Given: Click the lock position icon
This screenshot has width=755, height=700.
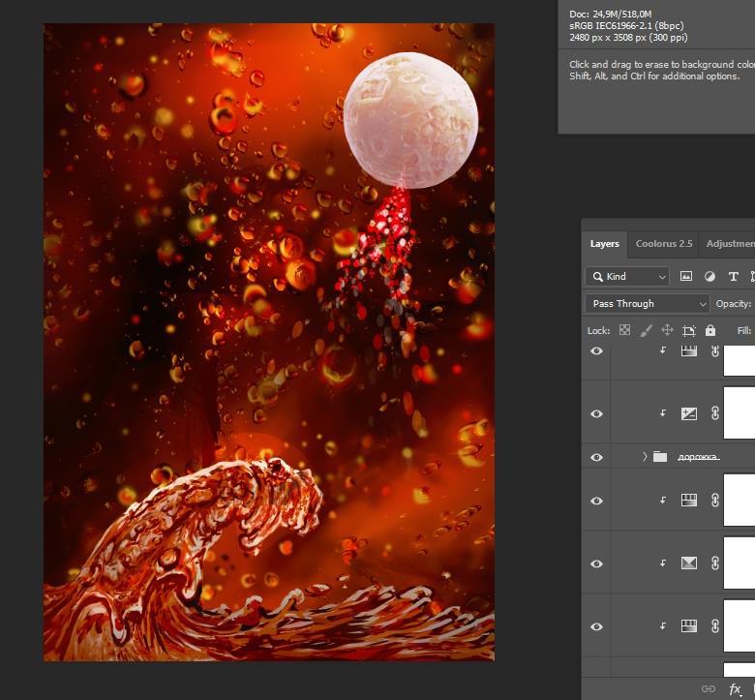Looking at the screenshot, I should pos(667,330).
